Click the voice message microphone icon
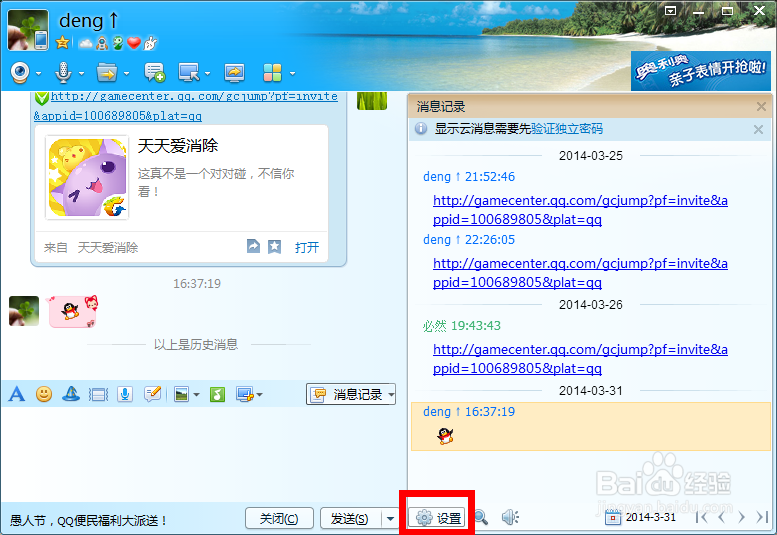 tap(125, 394)
